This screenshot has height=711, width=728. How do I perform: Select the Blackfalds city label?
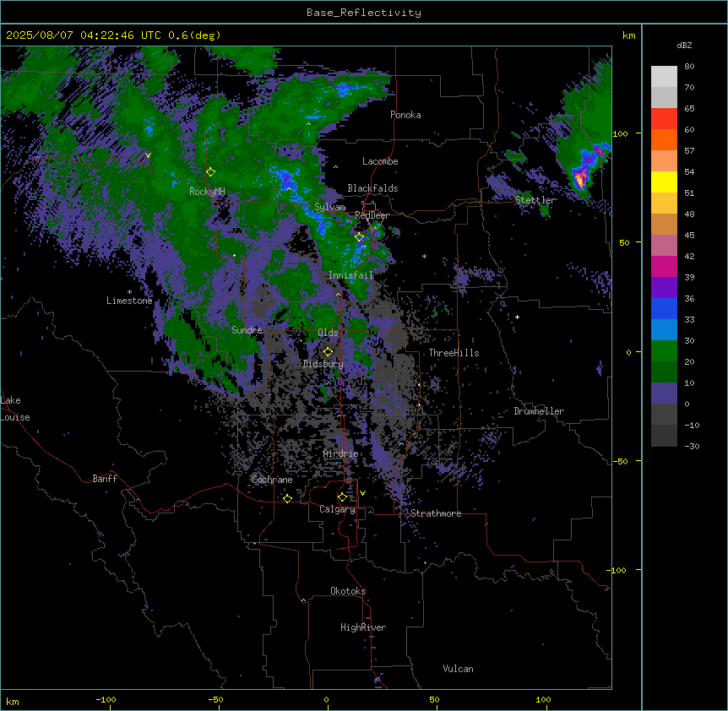coord(372,188)
